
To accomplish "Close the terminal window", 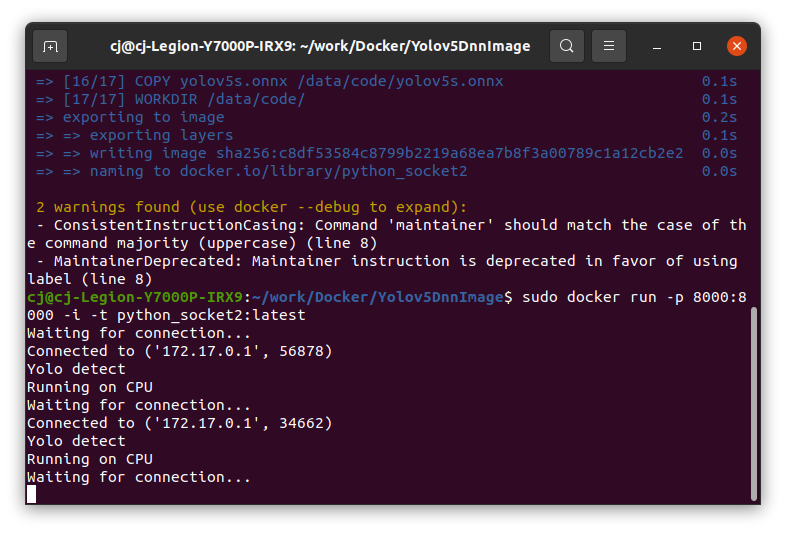I will pos(736,46).
